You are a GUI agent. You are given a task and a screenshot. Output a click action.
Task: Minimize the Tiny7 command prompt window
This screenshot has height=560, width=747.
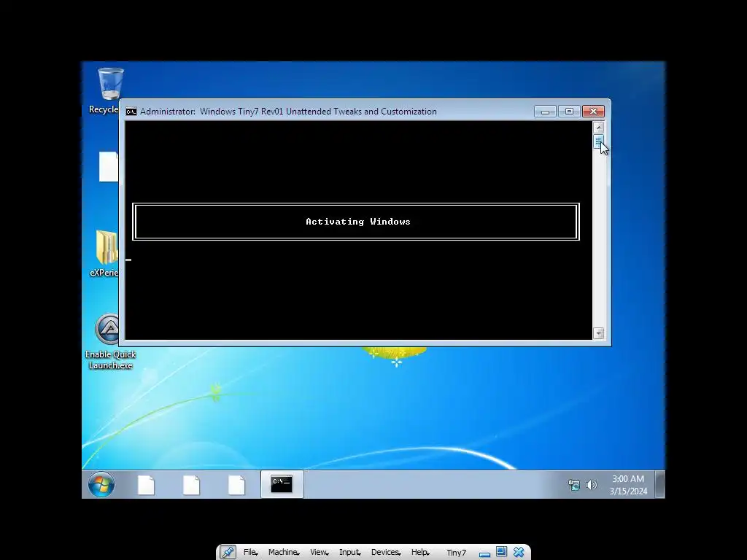coord(546,112)
